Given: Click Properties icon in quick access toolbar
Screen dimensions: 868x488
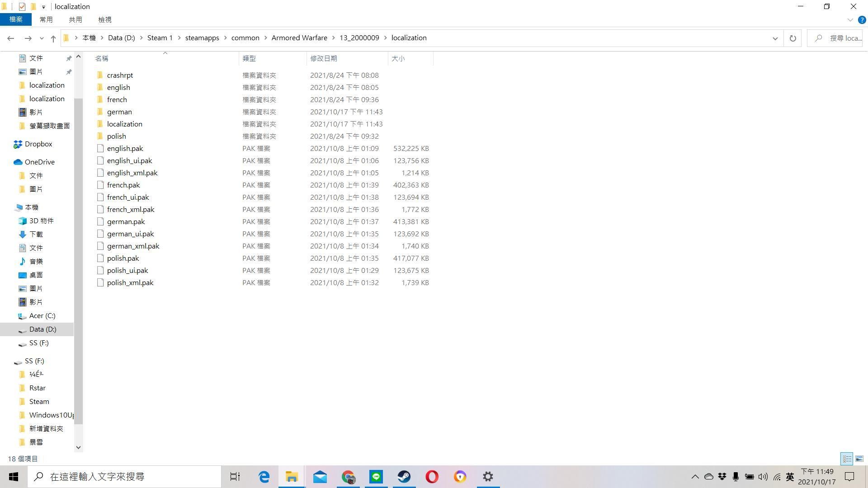Looking at the screenshot, I should 22,6.
